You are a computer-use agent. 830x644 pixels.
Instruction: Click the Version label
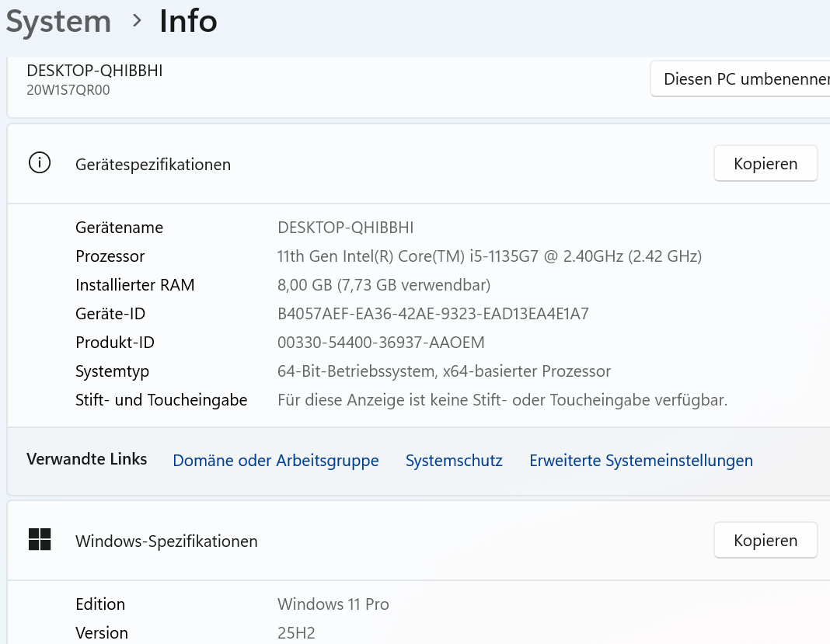[x=102, y=633]
